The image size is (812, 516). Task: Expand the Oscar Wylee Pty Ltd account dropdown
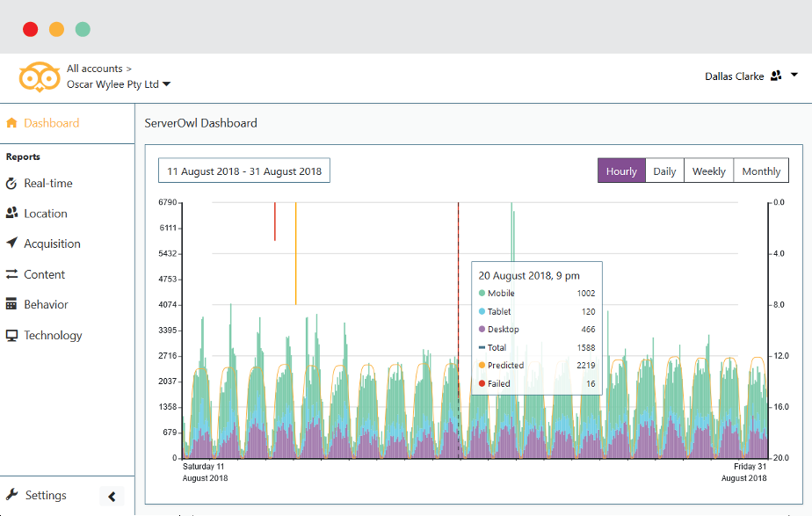tap(166, 84)
